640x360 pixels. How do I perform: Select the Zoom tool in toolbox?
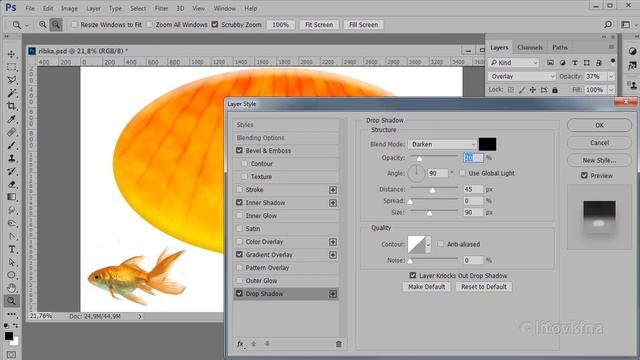click(x=11, y=301)
